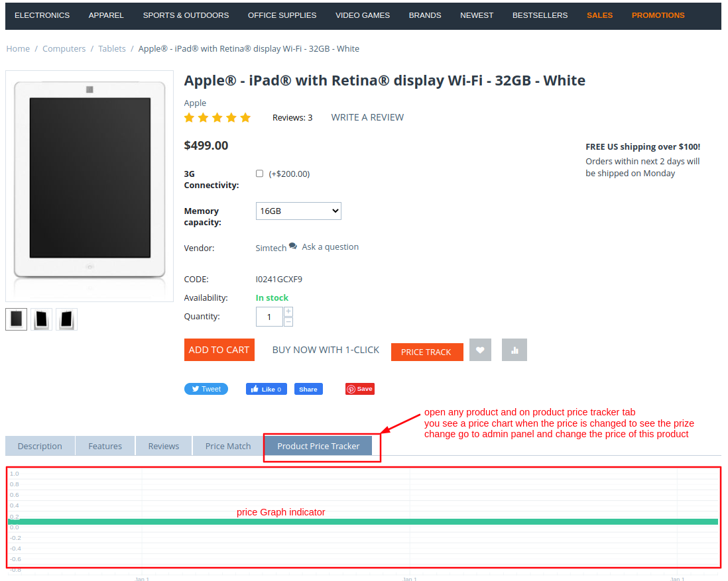Go to Brands menu item
The width and height of the screenshot is (728, 581).
pyautogui.click(x=425, y=15)
